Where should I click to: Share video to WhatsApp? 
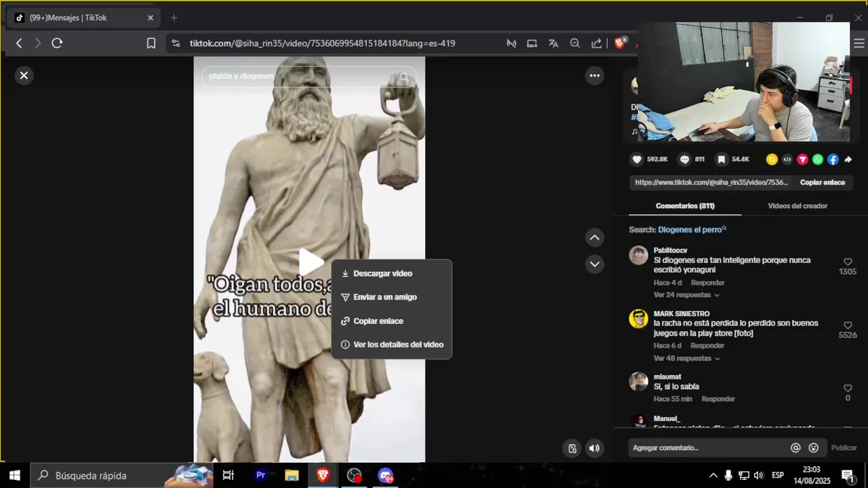point(818,159)
